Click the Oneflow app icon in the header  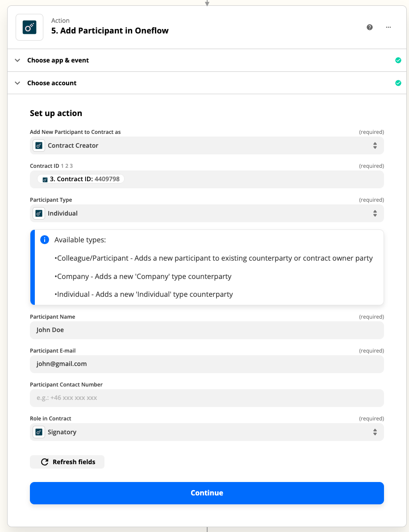tap(29, 27)
